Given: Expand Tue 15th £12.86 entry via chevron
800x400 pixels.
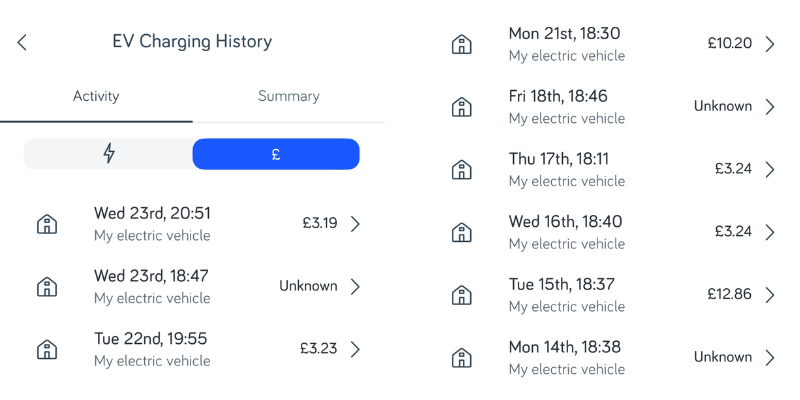Looking at the screenshot, I should click(x=770, y=295).
